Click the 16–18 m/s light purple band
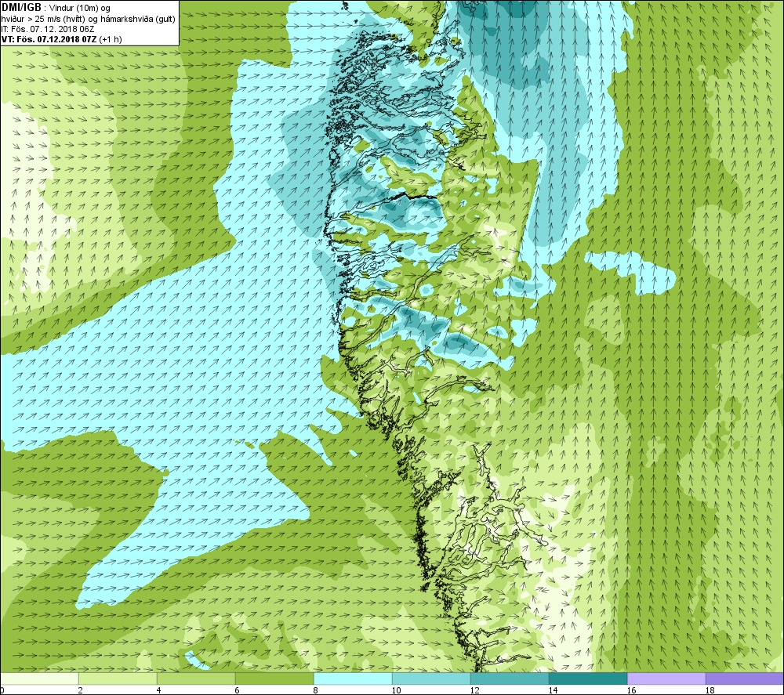Screen dimensions: 784x695 [666, 679]
